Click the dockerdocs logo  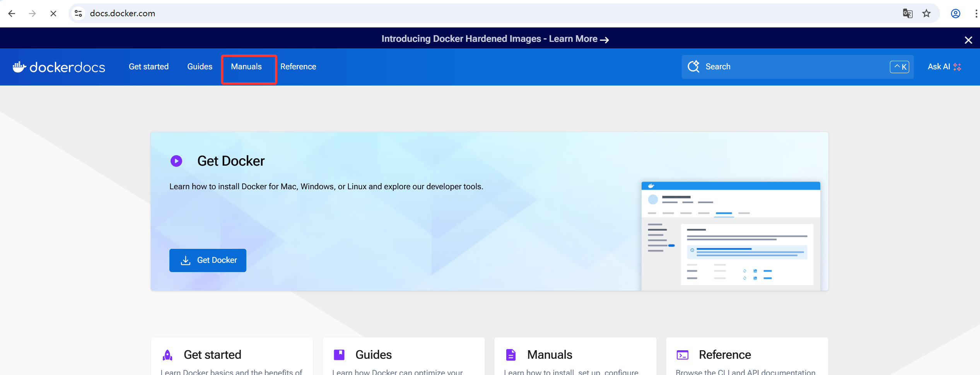pos(59,67)
